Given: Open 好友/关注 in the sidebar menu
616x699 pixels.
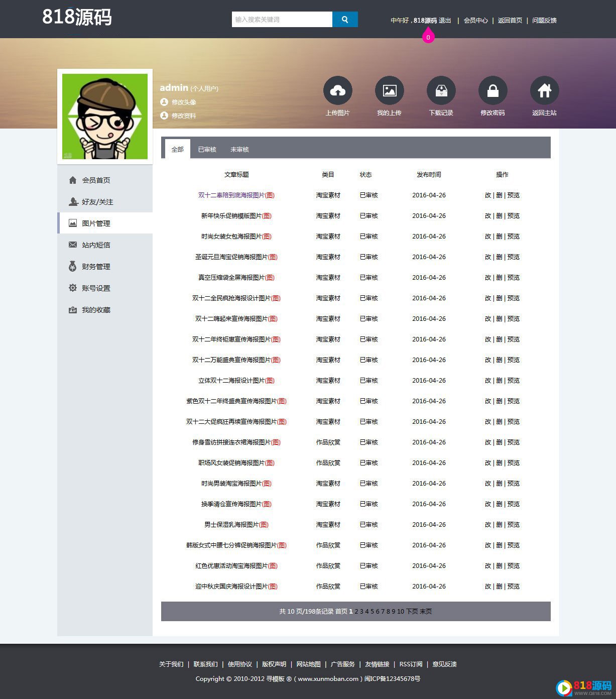Looking at the screenshot, I should [97, 201].
